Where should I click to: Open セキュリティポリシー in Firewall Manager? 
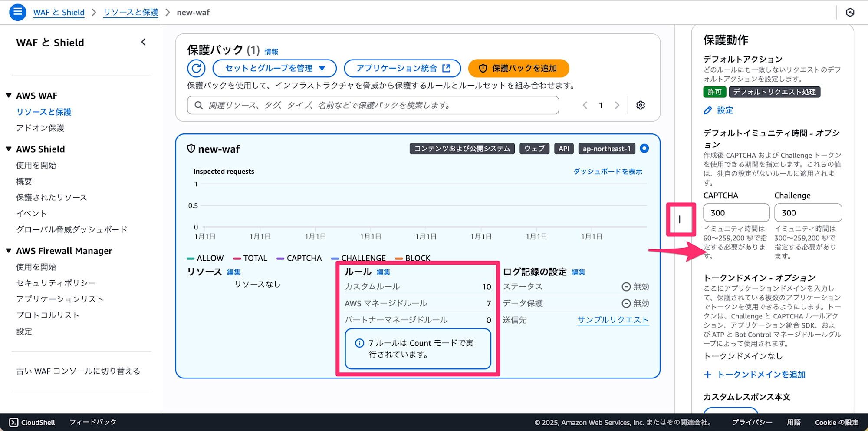tap(56, 283)
